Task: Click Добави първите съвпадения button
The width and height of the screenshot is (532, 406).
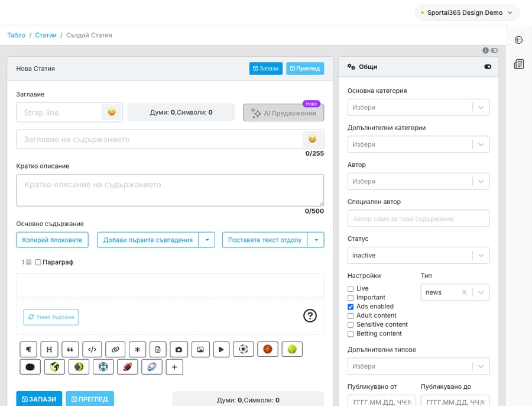Action: pos(148,240)
